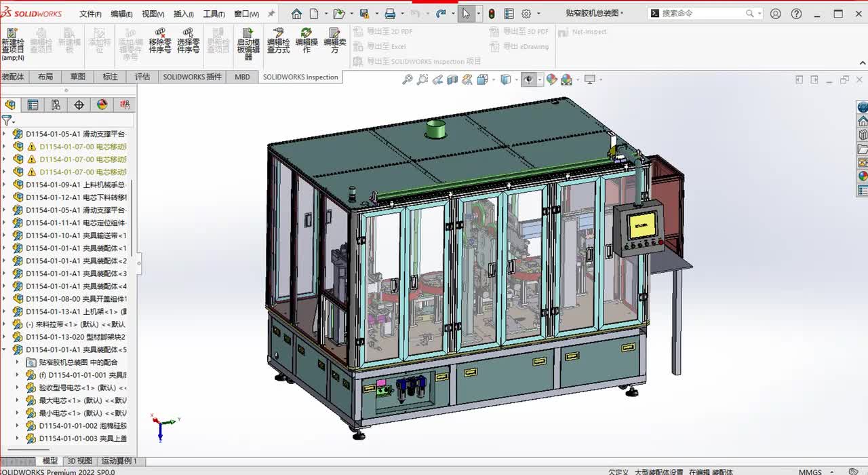Open the PropertyManager tab icon

33,104
